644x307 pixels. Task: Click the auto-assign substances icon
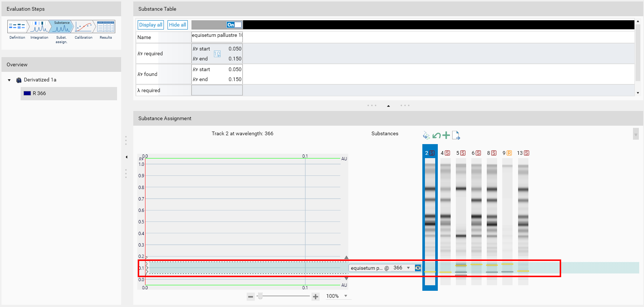426,135
